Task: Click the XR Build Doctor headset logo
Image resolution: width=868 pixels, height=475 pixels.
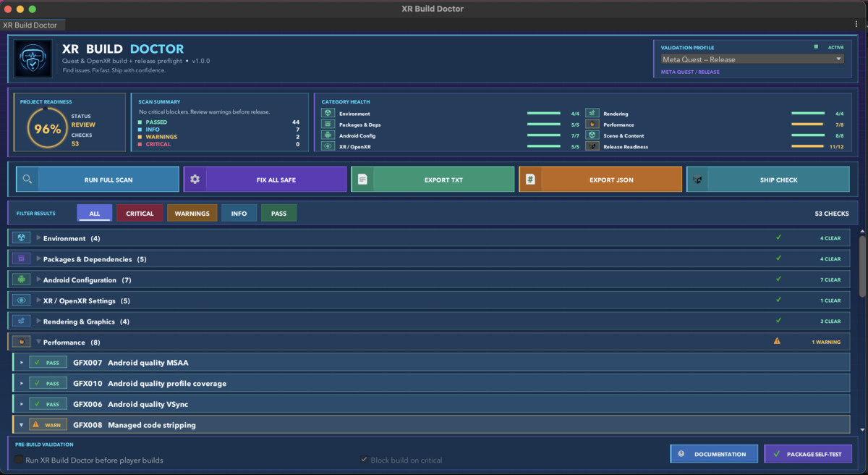Action: [33, 59]
